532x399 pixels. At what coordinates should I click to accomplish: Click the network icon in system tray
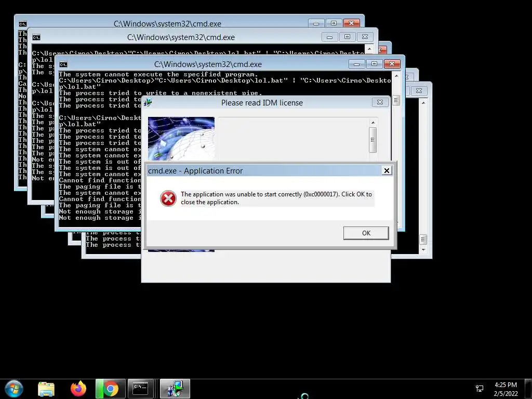pos(480,389)
